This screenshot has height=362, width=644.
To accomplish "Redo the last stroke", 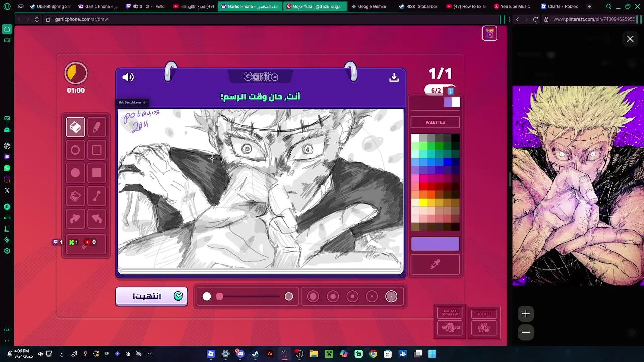I will click(75, 219).
